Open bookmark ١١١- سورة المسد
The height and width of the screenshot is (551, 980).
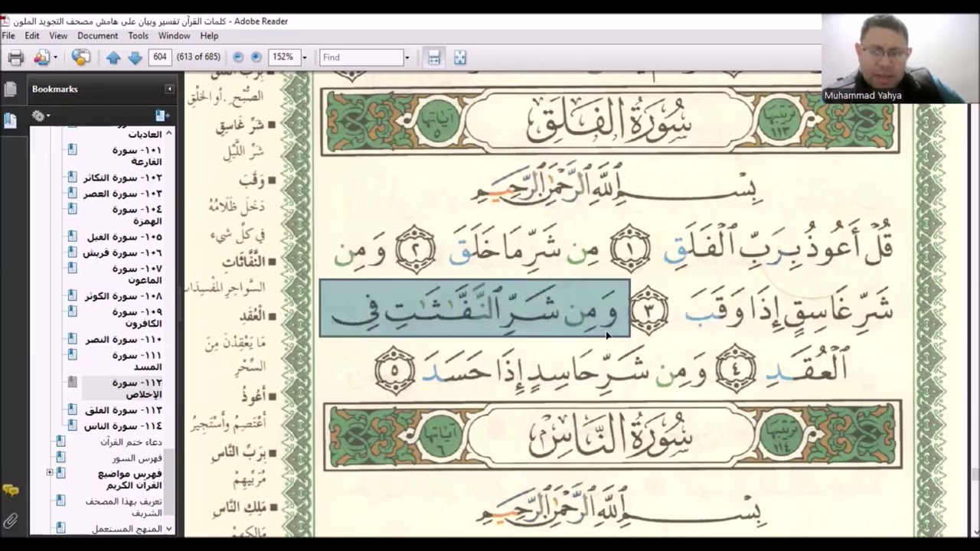pos(136,361)
